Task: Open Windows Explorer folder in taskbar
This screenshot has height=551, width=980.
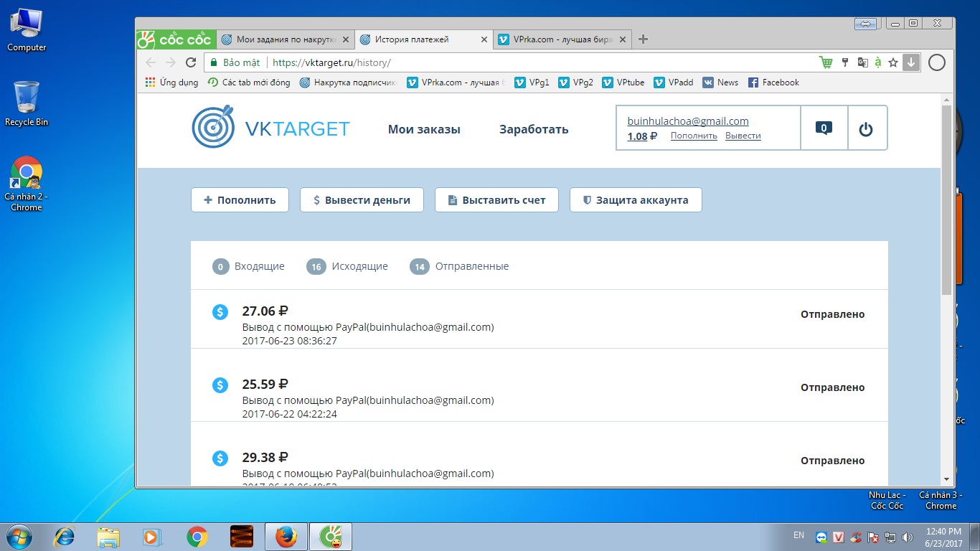Action: coord(108,537)
